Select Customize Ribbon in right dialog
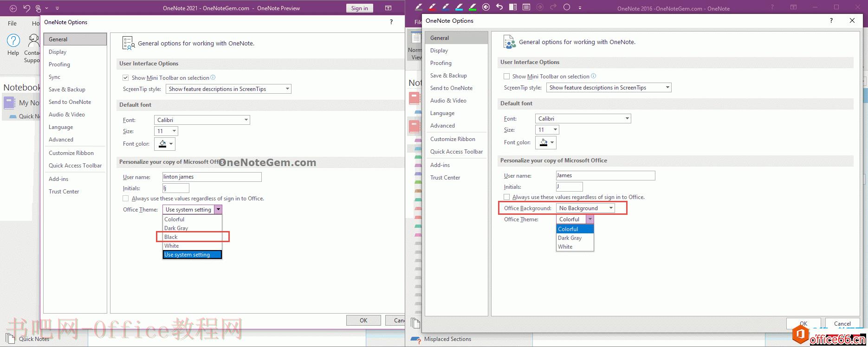 click(x=456, y=139)
